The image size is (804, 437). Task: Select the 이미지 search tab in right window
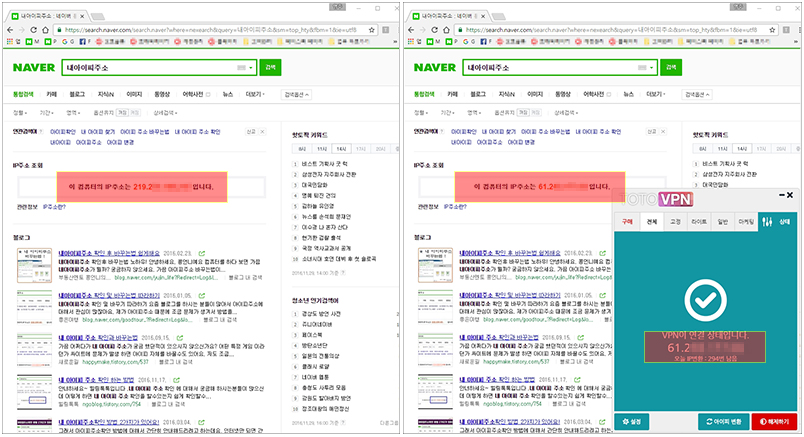click(535, 94)
